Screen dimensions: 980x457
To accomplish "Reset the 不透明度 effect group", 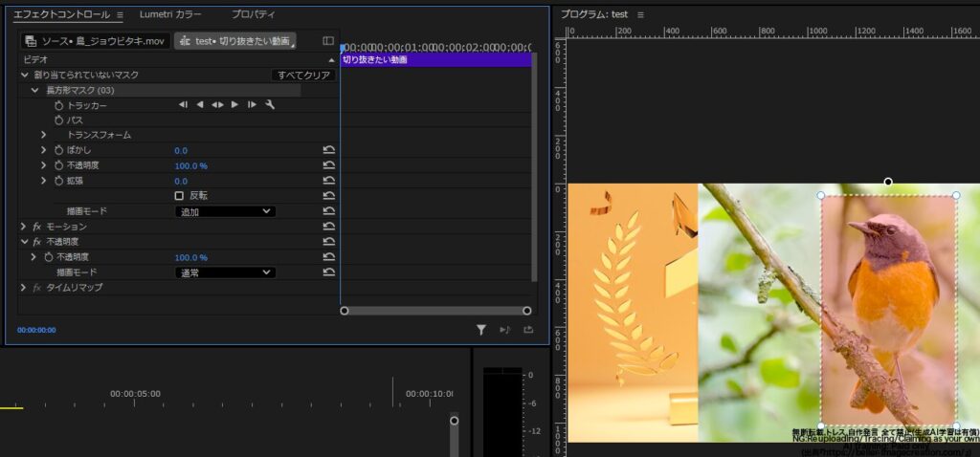I will (x=329, y=242).
